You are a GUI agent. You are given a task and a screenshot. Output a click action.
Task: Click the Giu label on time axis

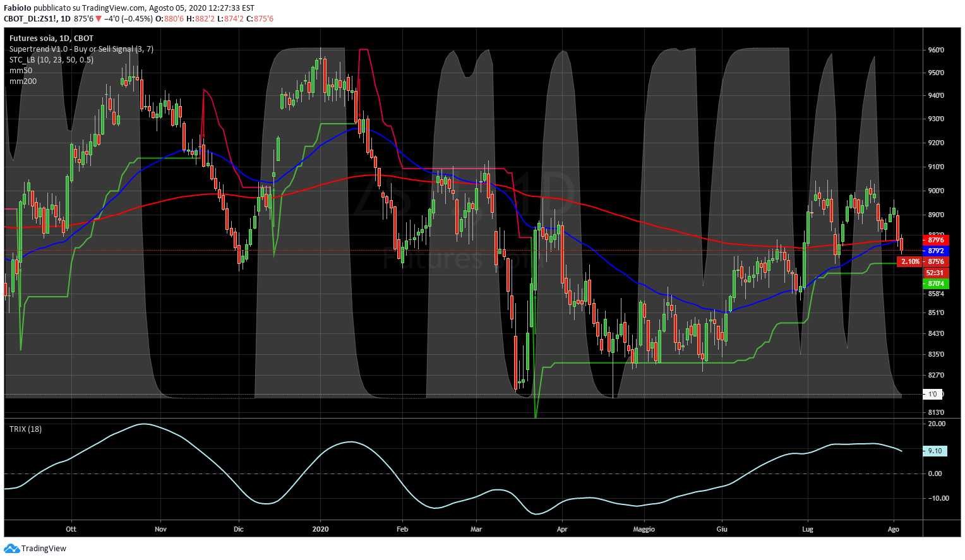[x=722, y=530]
